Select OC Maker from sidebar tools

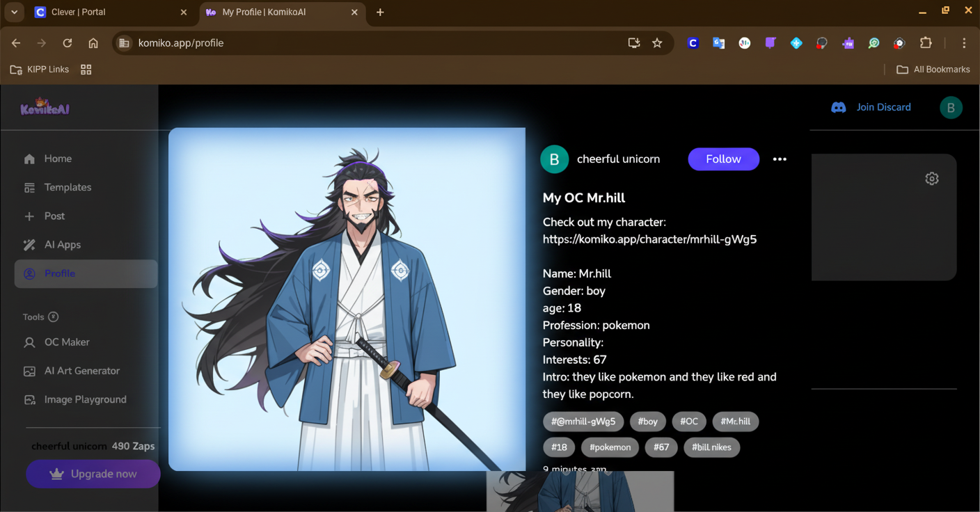(67, 342)
